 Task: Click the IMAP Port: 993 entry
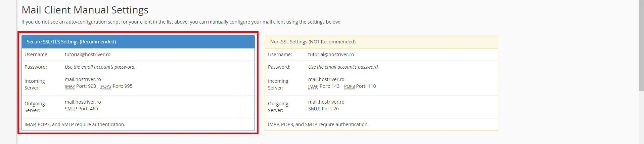click(x=80, y=86)
